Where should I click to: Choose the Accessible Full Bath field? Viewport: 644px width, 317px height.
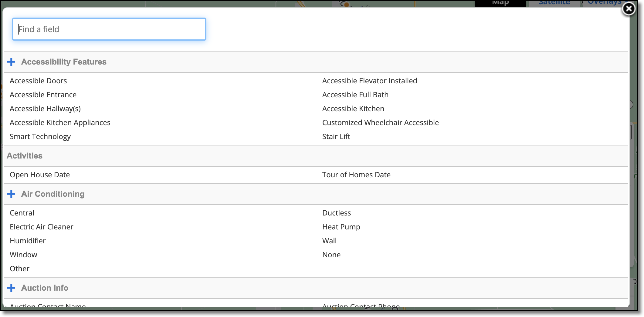355,95
